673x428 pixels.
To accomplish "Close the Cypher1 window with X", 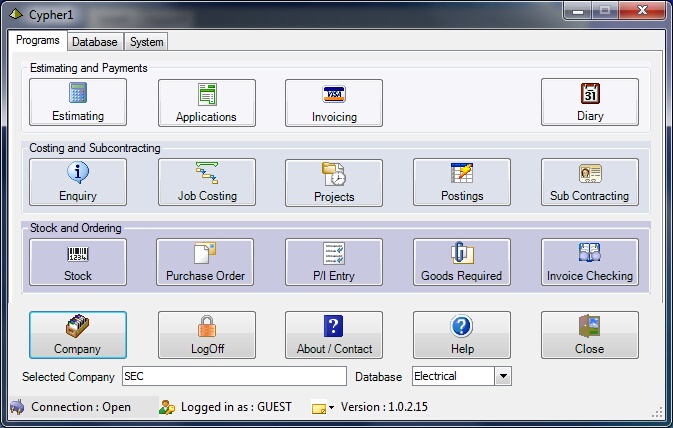I will pyautogui.click(x=642, y=11).
